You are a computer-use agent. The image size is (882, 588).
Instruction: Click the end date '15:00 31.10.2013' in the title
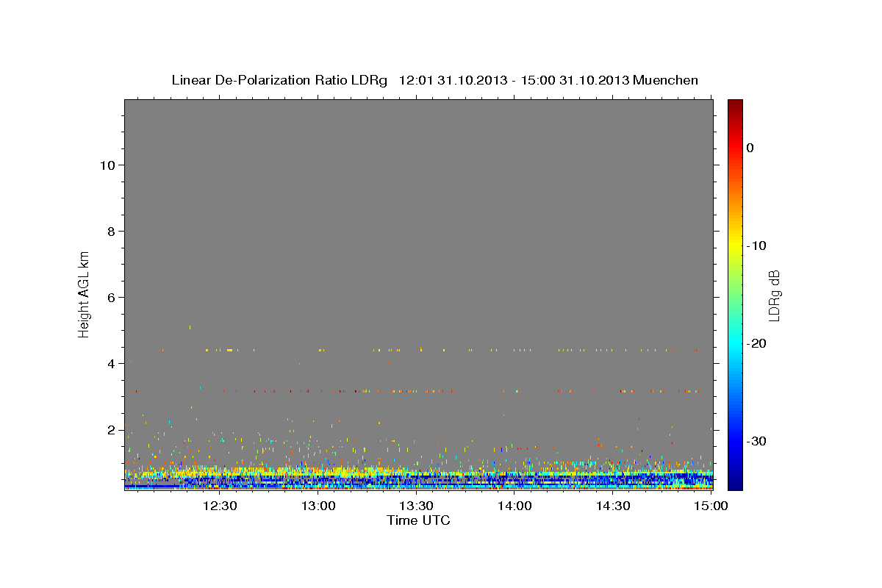coord(576,80)
